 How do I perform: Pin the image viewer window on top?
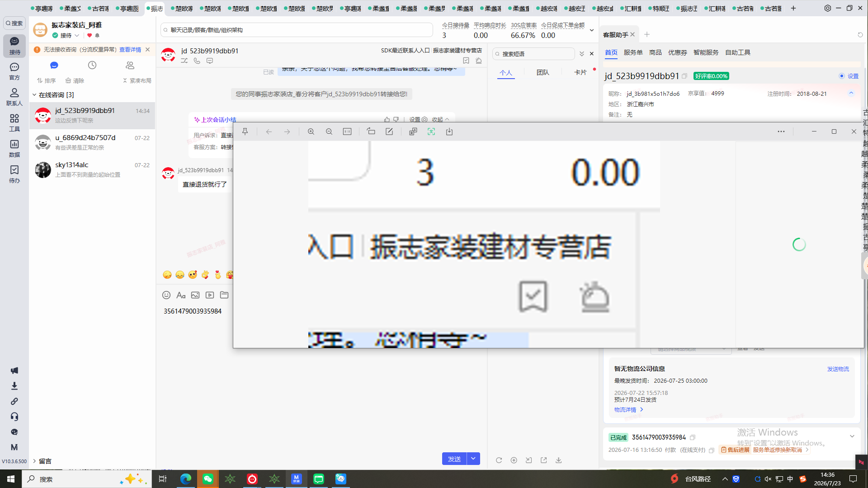tap(245, 131)
